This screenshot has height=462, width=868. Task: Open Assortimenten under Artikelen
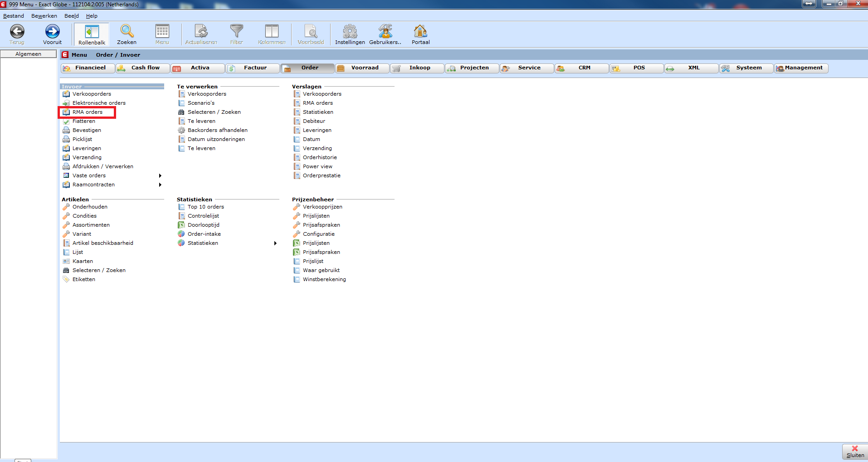pos(91,225)
